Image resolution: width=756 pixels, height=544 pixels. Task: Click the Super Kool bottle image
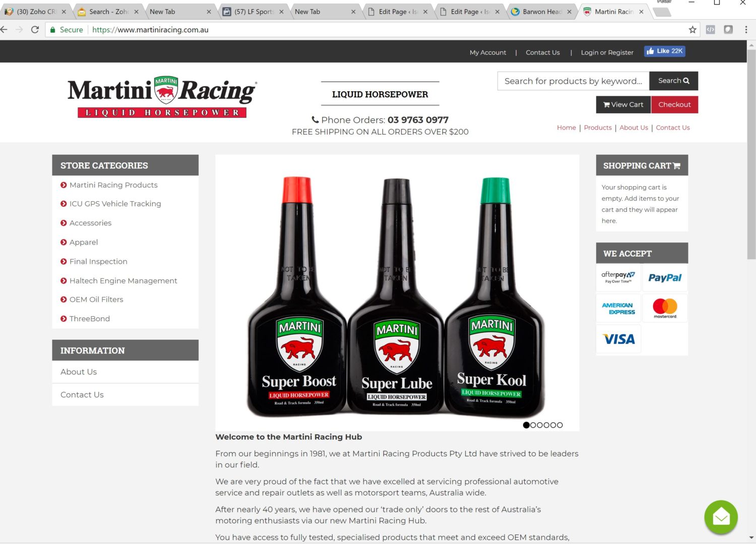(495, 297)
